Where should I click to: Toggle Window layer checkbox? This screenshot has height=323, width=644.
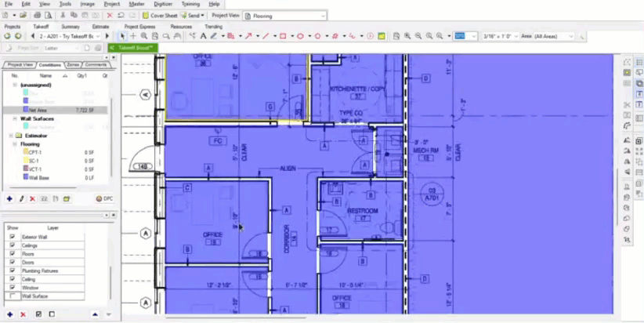[13, 287]
